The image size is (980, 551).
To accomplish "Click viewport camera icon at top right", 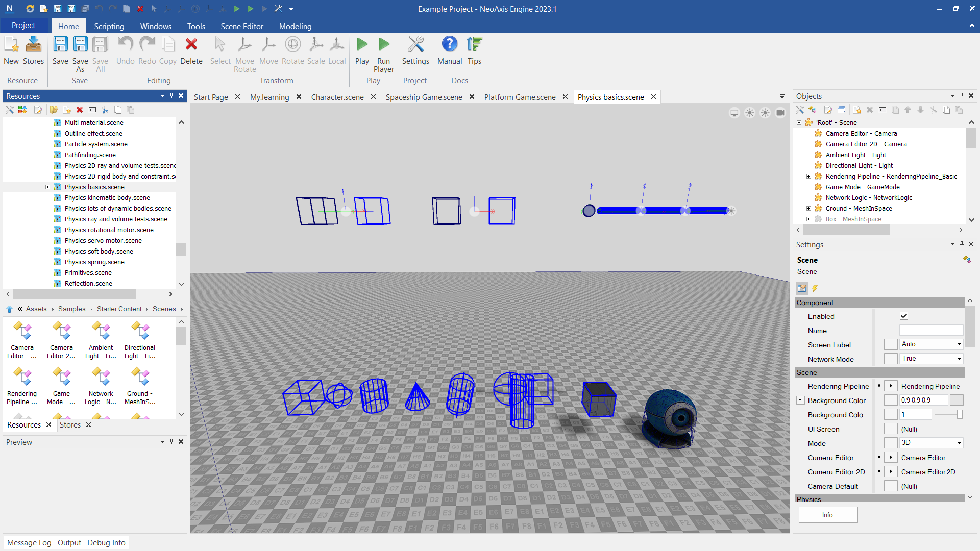I will coord(780,113).
